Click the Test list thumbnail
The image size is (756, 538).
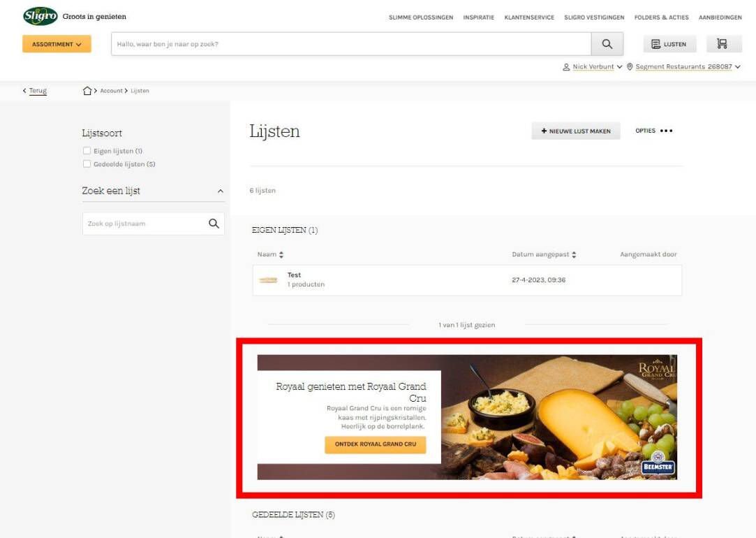268,280
